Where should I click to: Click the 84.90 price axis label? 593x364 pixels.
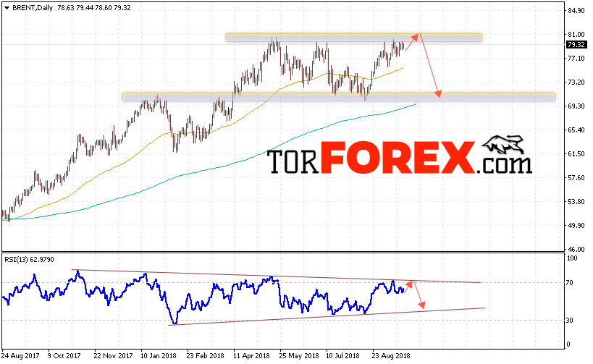point(576,11)
